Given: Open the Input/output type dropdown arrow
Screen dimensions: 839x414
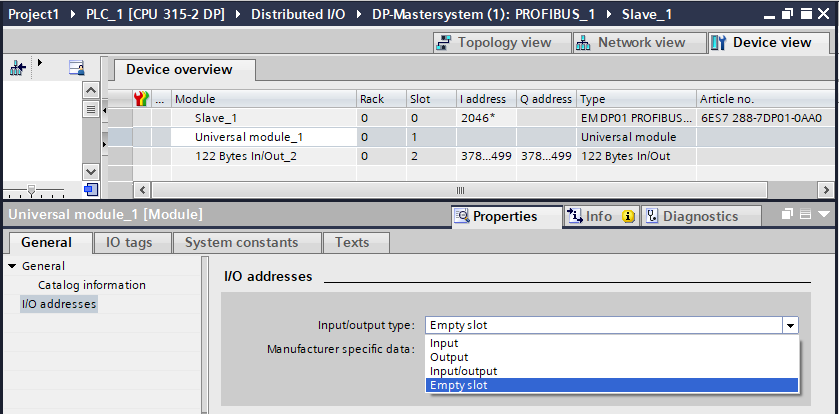Looking at the screenshot, I should pos(790,325).
